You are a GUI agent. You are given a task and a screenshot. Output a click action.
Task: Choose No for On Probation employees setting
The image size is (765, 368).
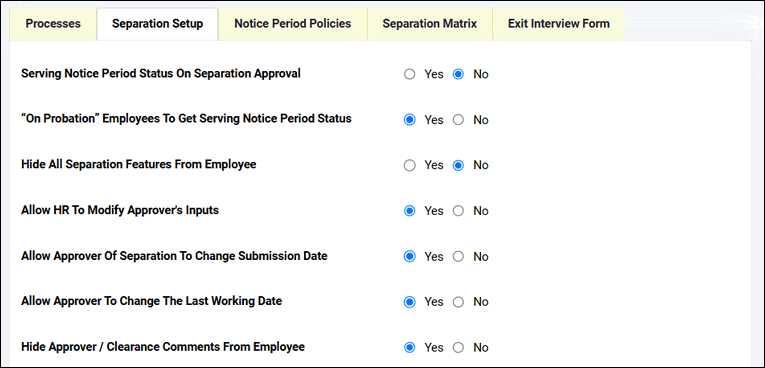point(458,120)
